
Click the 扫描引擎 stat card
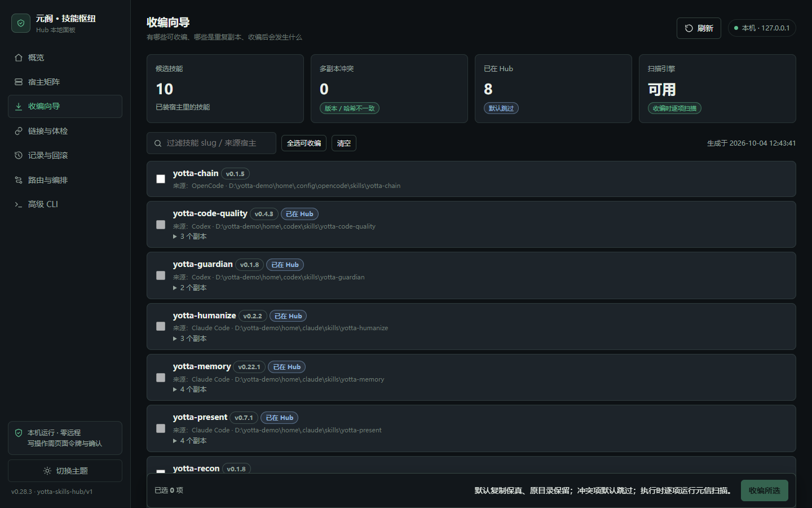tap(717, 89)
